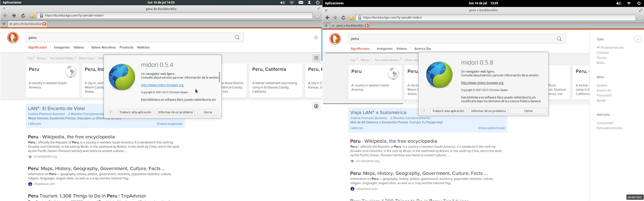Open Ayuda in side menu
The image size is (644, 201).
coord(601,100)
